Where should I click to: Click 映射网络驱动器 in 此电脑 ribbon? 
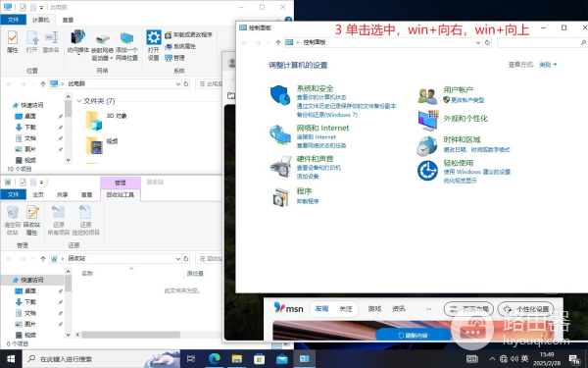[102, 46]
